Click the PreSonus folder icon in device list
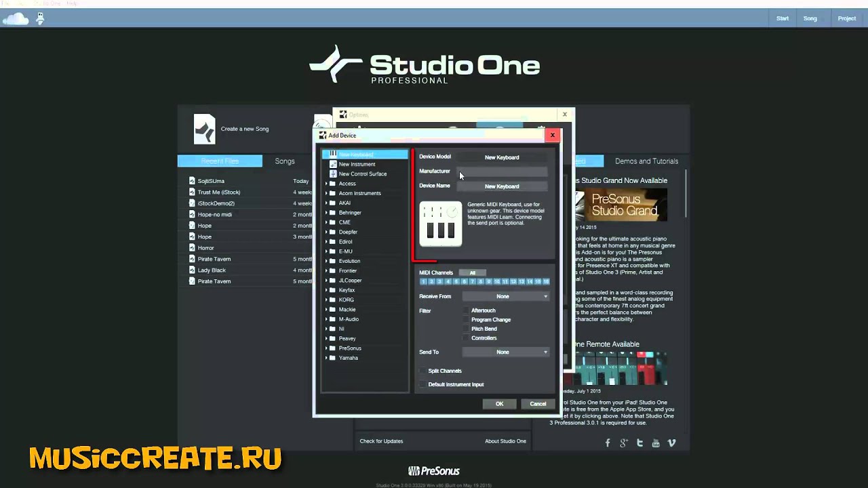868x488 pixels. click(x=332, y=348)
